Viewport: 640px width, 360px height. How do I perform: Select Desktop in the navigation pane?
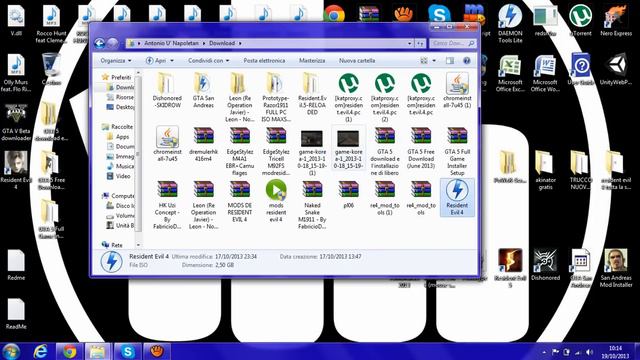pos(120,107)
